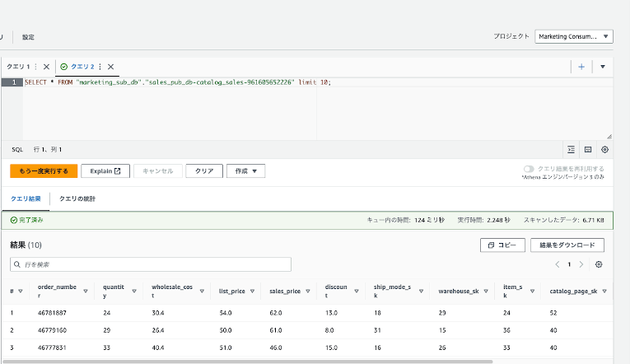Click the 実行時間 2.248 秒 value

point(498,220)
